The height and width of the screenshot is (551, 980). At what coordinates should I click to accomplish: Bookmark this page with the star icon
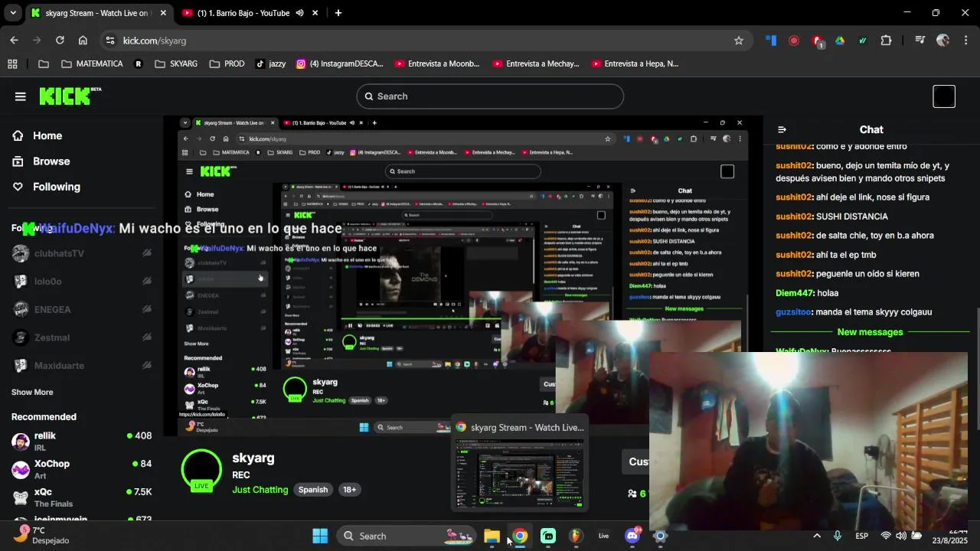pyautogui.click(x=739, y=41)
